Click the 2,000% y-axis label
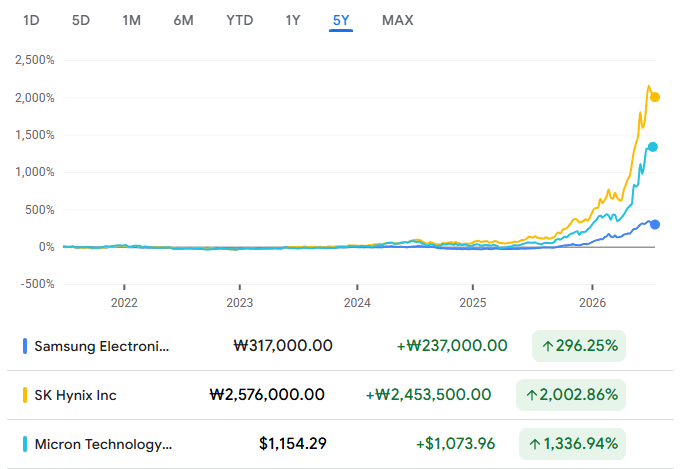This screenshot has height=469, width=683. click(x=35, y=98)
